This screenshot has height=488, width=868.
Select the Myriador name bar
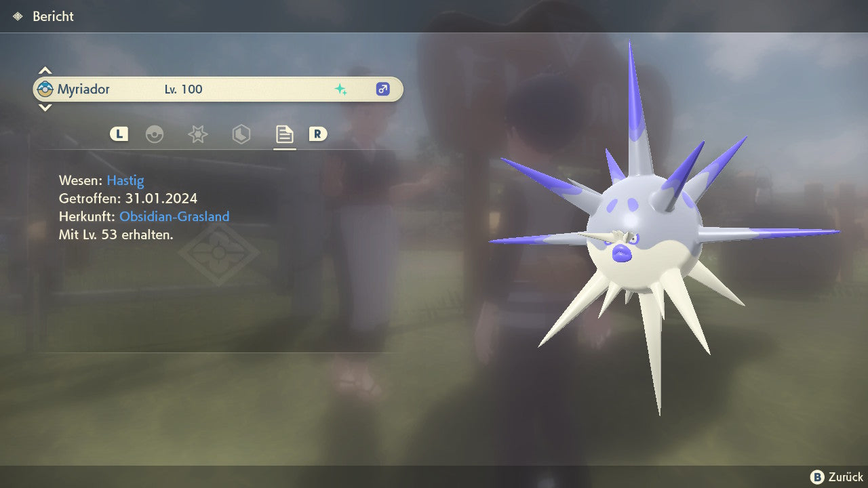[217, 89]
